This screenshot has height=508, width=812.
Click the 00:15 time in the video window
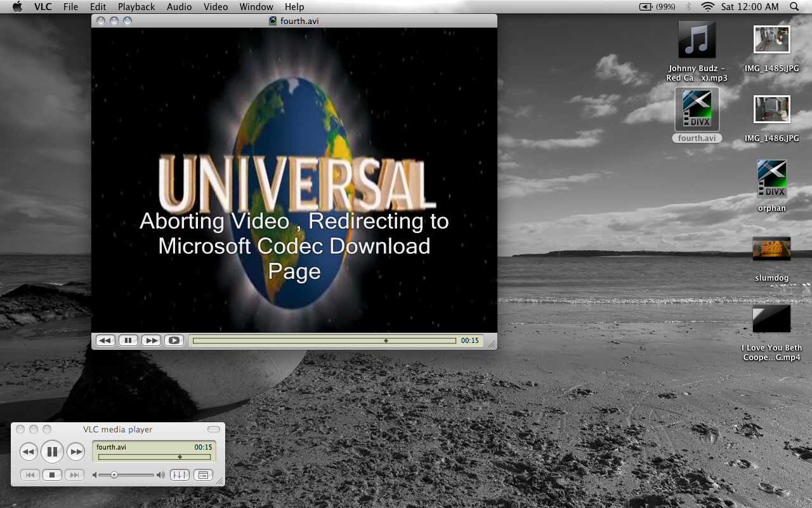tap(470, 340)
